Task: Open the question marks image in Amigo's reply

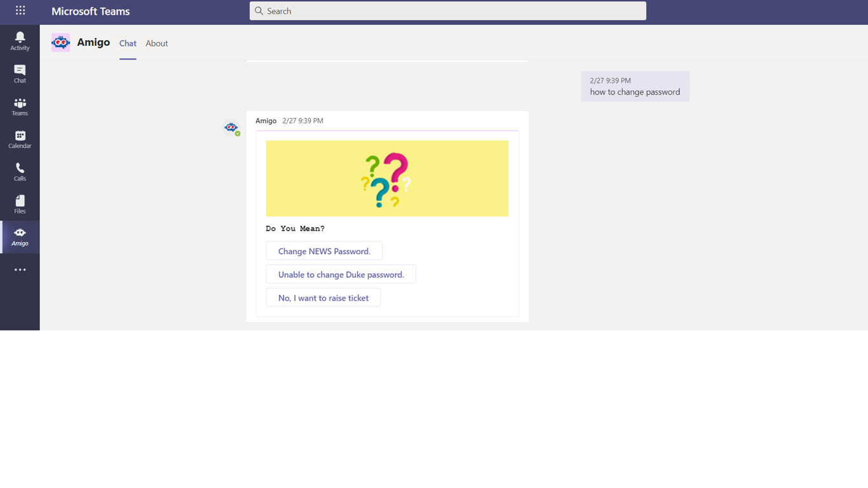Action: point(387,179)
